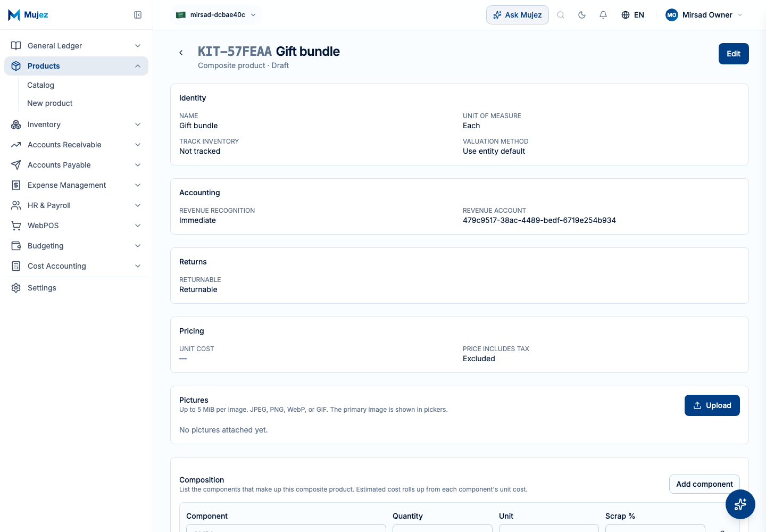Click the Accounts Payable paper plane icon
Image resolution: width=766 pixels, height=532 pixels.
coord(16,165)
